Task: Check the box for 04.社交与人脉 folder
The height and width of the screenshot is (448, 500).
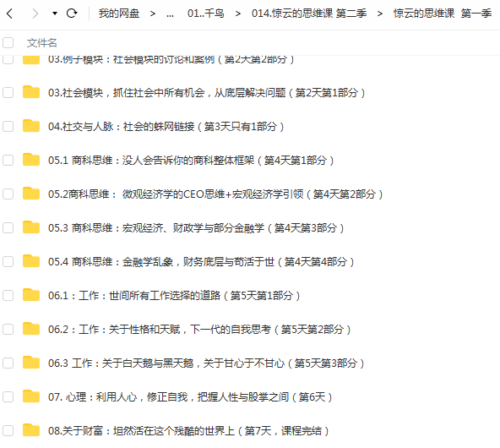Action: [x=8, y=126]
